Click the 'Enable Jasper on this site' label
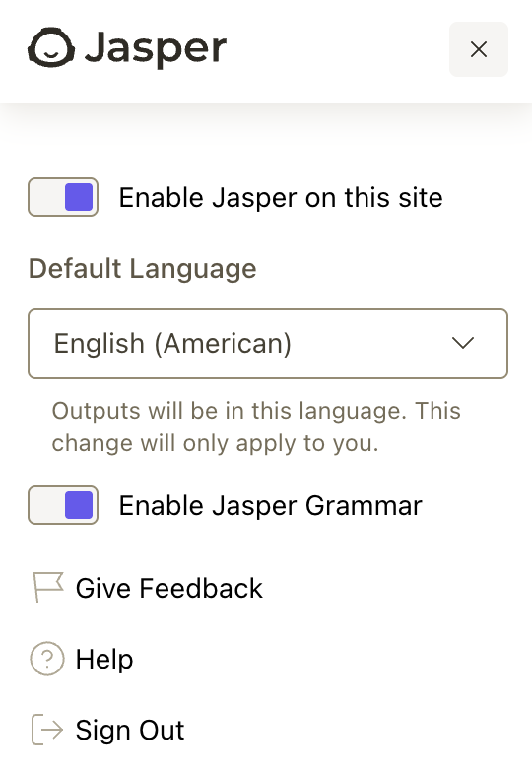532x775 pixels. pos(281,198)
